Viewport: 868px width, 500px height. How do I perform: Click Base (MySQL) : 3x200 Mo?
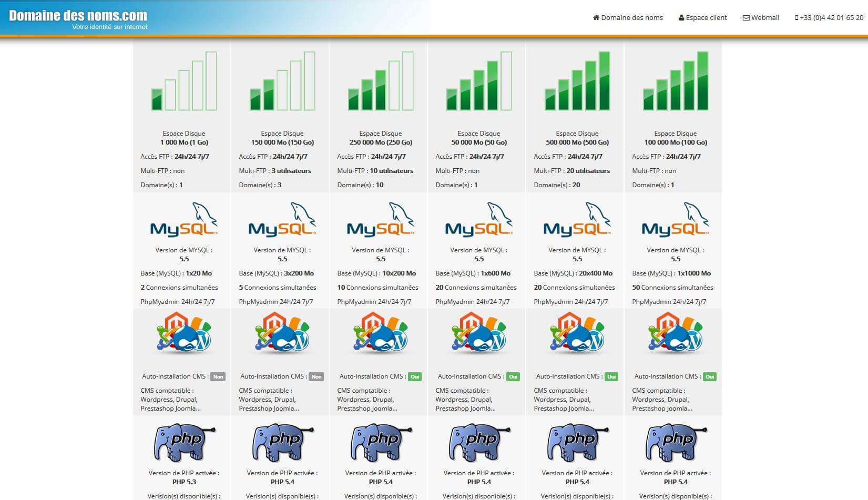click(x=277, y=273)
